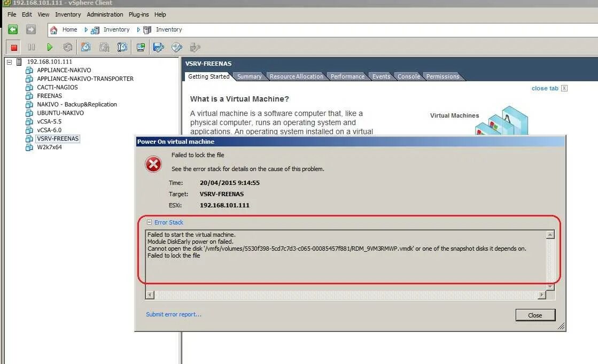Collapse the 192.168.101.111 host tree node

[x=9, y=62]
